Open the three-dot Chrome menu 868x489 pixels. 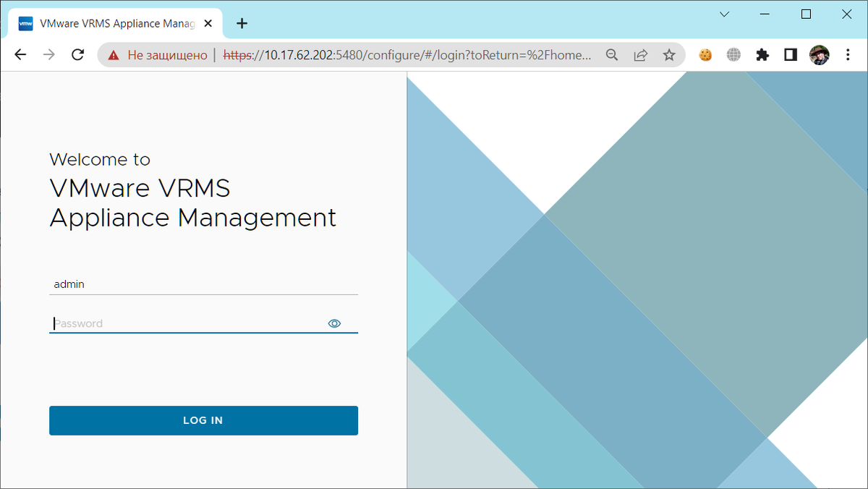847,54
